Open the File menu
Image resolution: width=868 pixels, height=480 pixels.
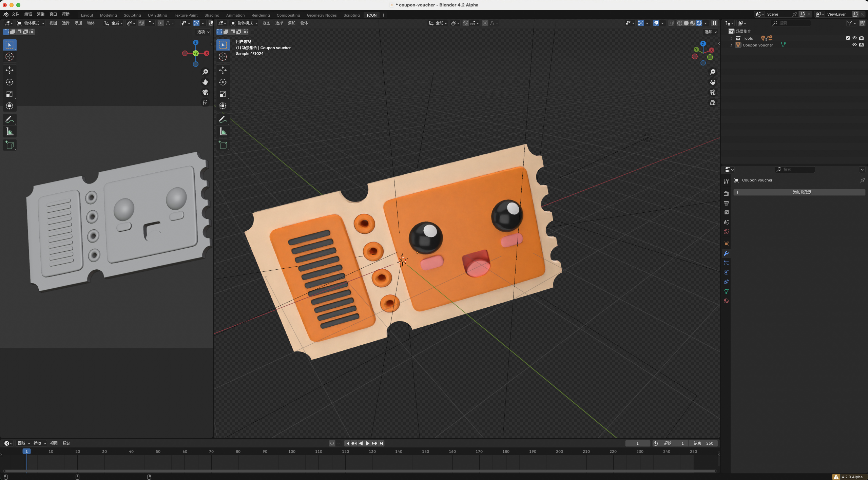click(16, 14)
